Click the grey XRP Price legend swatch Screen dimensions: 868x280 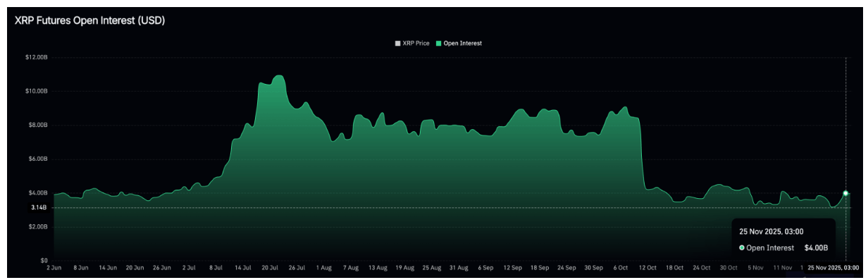(397, 44)
